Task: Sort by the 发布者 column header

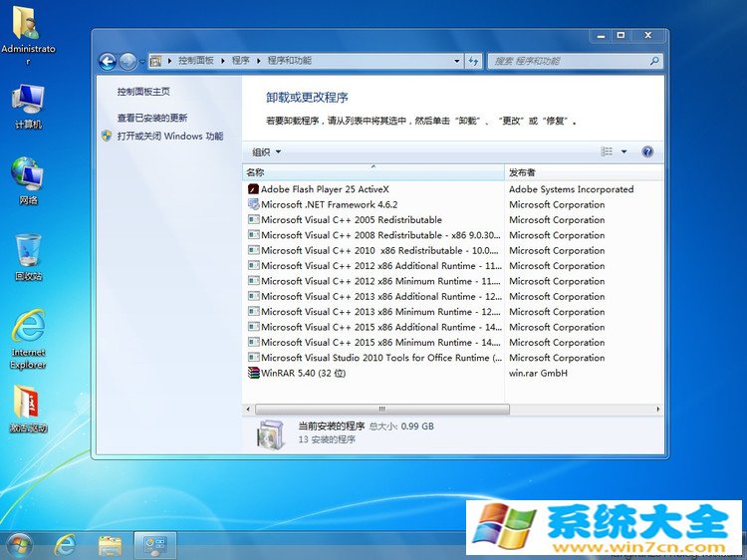Action: [x=523, y=172]
